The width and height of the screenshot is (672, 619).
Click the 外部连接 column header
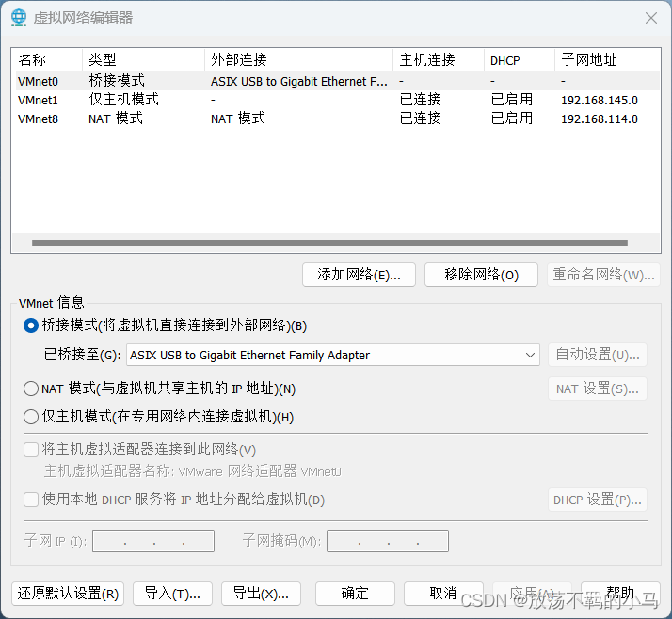point(298,59)
